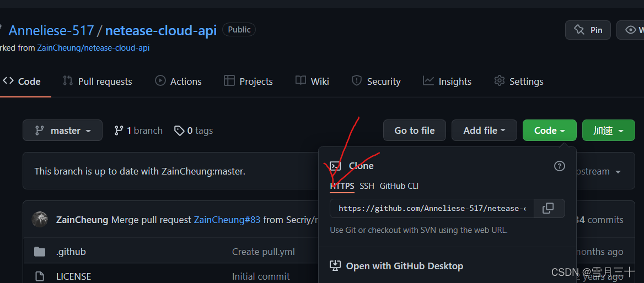This screenshot has width=644, height=283.
Task: Expand the master branch selector dropdown
Action: pyautogui.click(x=62, y=130)
